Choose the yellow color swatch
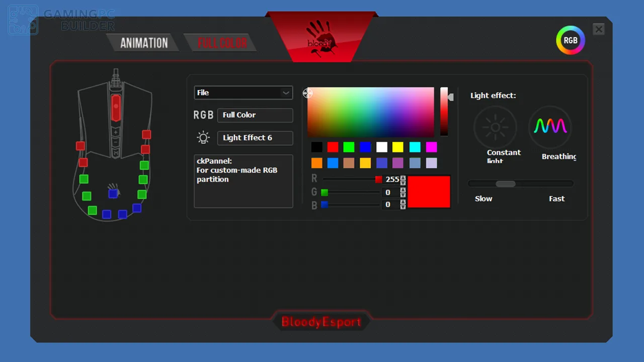The width and height of the screenshot is (644, 362). [398, 147]
